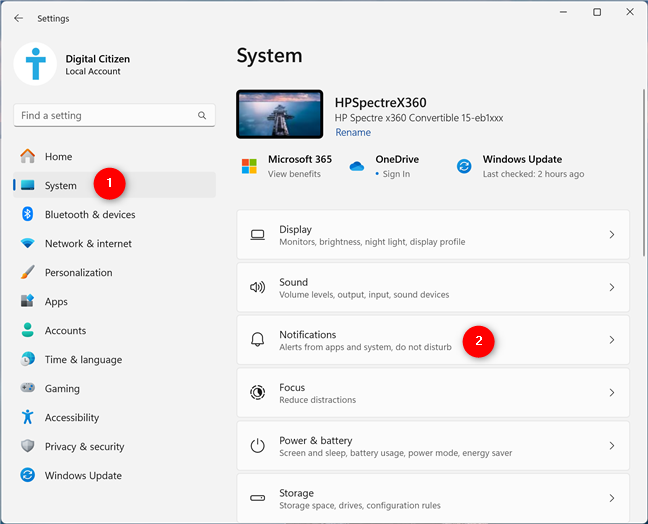This screenshot has width=648, height=524.
Task: Go to Accessibility label in sidebar
Action: (x=72, y=417)
